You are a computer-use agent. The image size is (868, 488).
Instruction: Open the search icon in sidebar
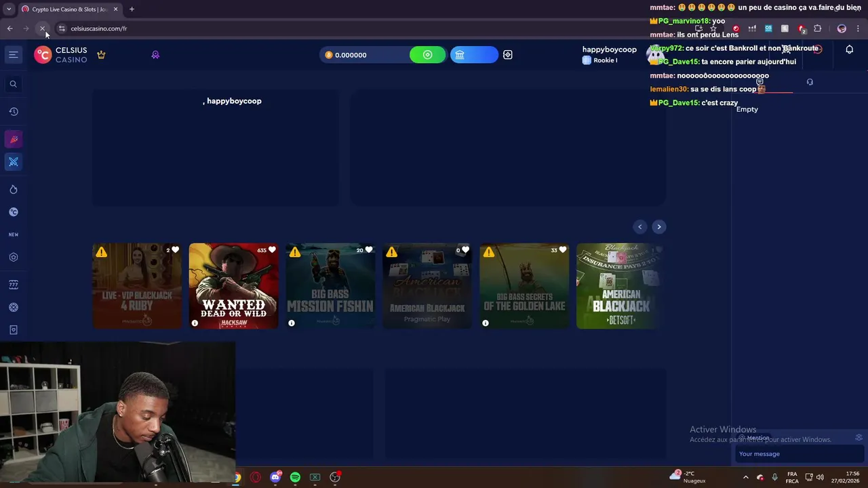pyautogui.click(x=13, y=84)
